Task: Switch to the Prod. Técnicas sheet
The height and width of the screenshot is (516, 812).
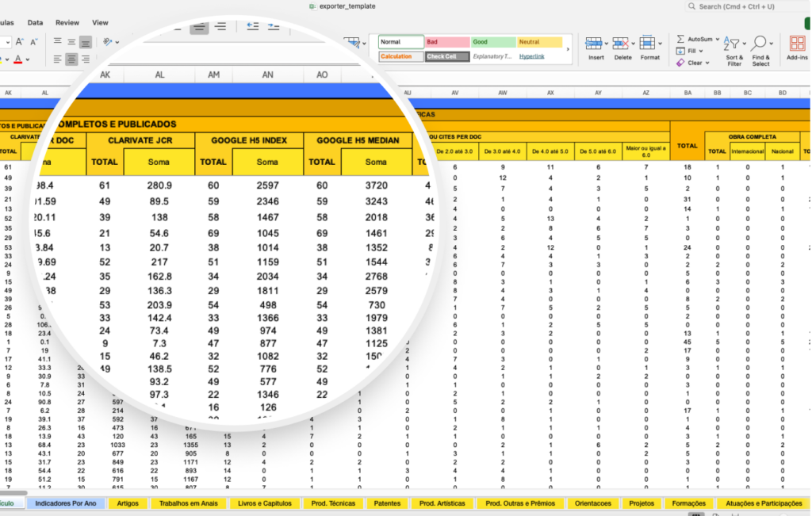Action: (333, 503)
